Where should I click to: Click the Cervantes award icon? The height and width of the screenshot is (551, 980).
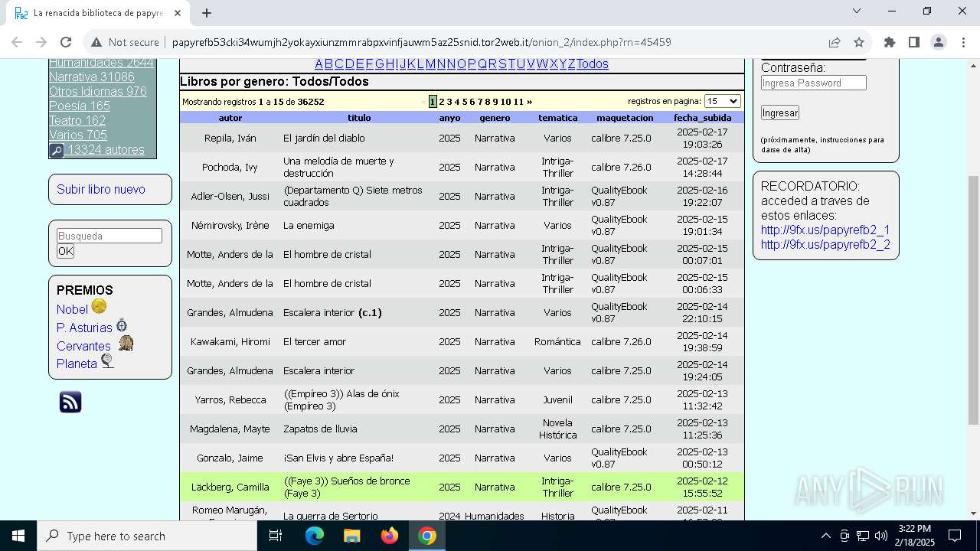pyautogui.click(x=126, y=343)
